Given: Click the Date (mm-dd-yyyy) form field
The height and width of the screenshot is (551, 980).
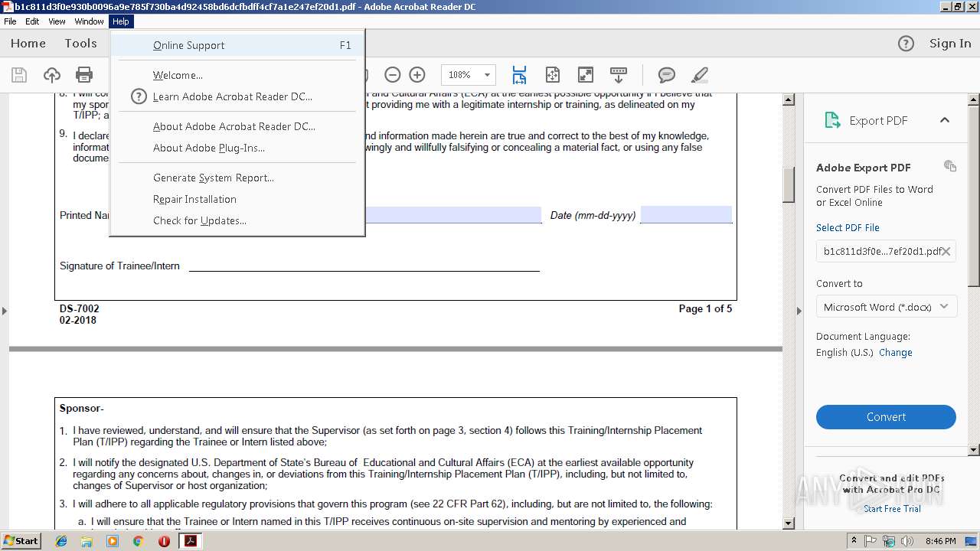Looking at the screenshot, I should tap(686, 214).
